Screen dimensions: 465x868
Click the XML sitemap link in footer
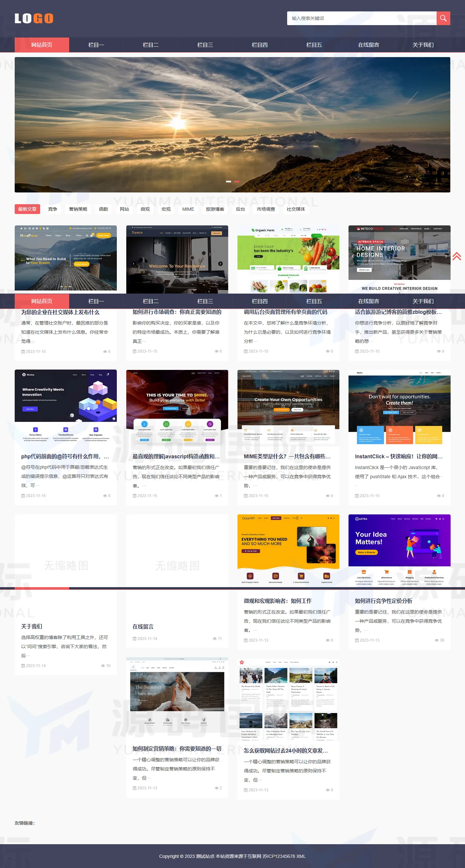[301, 856]
